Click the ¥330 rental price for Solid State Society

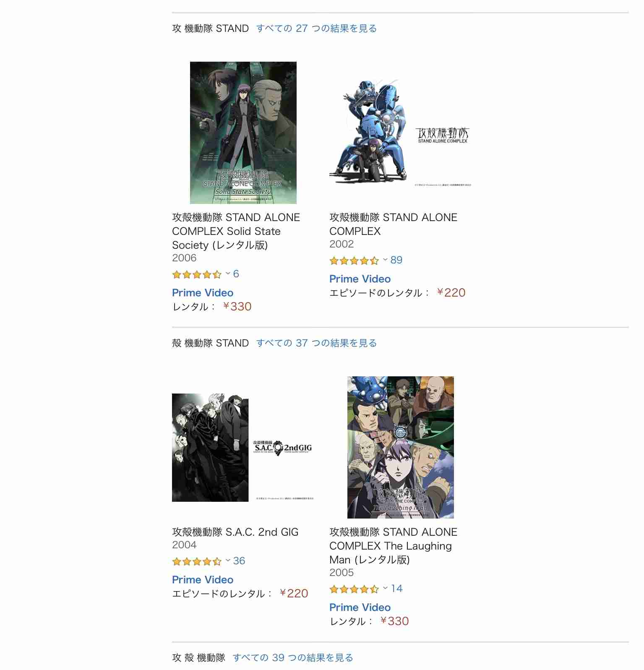coord(237,306)
